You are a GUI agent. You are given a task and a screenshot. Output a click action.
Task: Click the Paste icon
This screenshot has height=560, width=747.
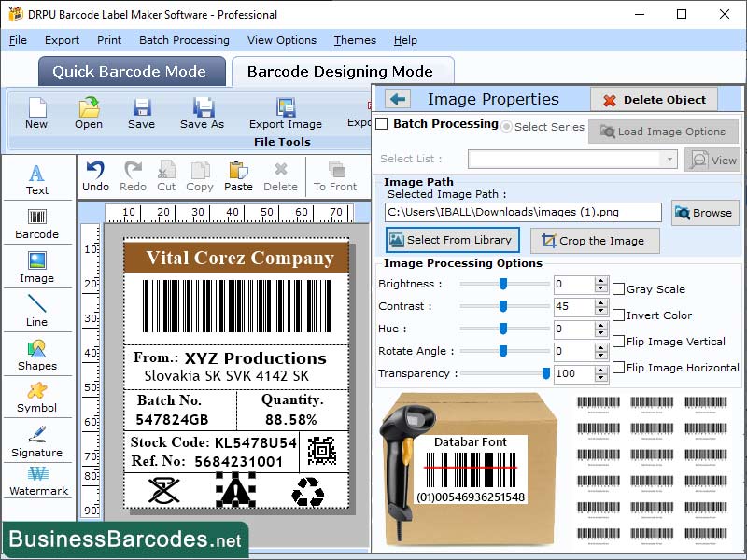tap(240, 171)
